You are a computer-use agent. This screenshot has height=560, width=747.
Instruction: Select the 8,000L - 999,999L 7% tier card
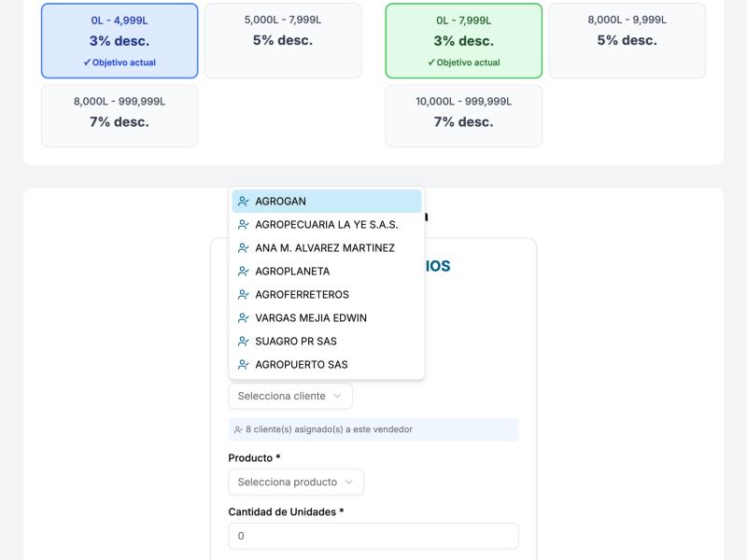tap(120, 116)
